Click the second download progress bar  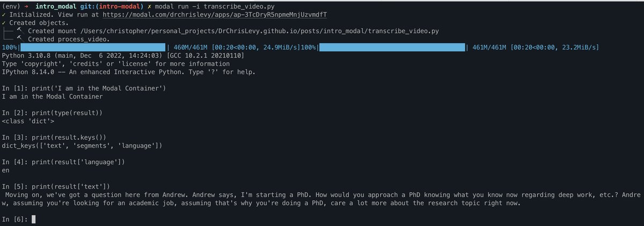coord(392,48)
